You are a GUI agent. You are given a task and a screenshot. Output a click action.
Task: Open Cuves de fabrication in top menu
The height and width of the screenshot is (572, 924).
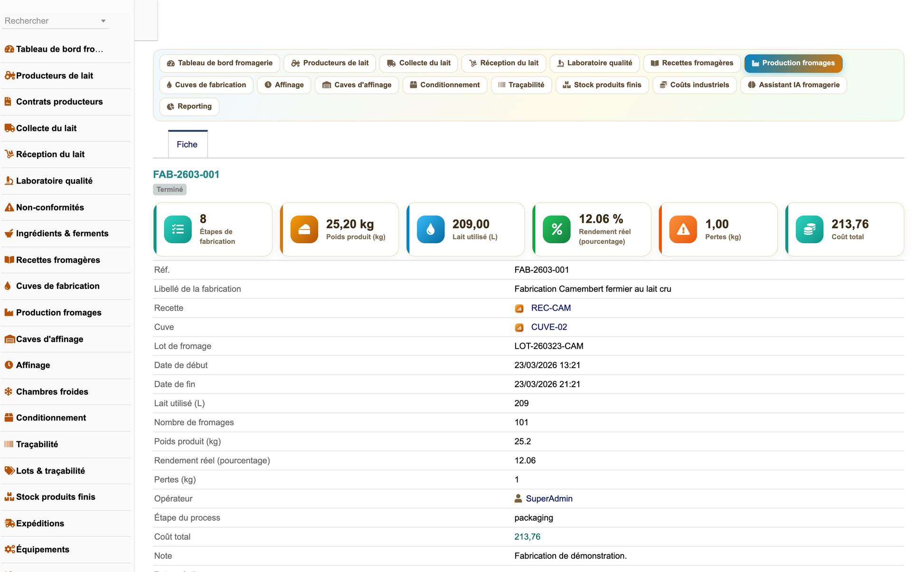206,85
